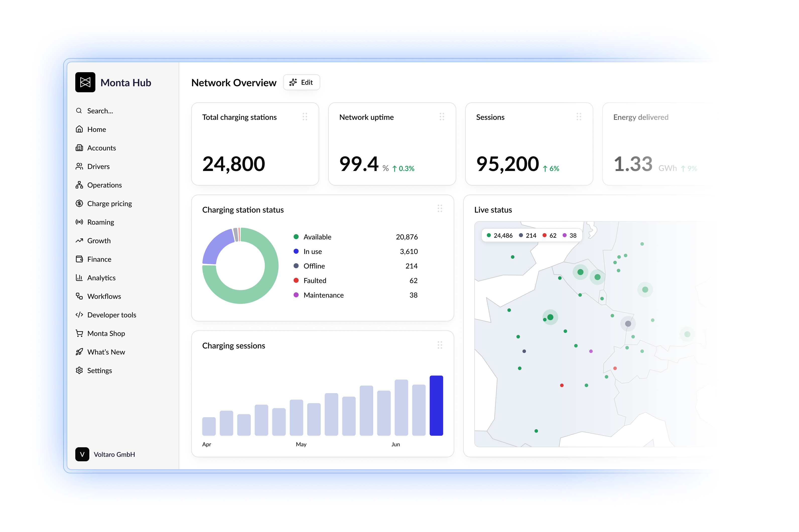Image resolution: width=799 pixels, height=532 pixels.
Task: Click the Network uptime card drag handle
Action: point(441,117)
